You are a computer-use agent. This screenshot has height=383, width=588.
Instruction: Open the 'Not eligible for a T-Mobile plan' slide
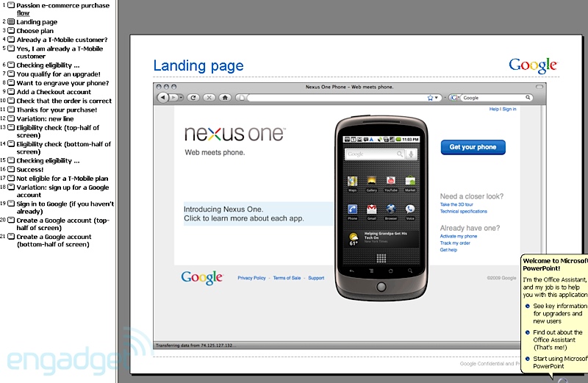(x=62, y=178)
